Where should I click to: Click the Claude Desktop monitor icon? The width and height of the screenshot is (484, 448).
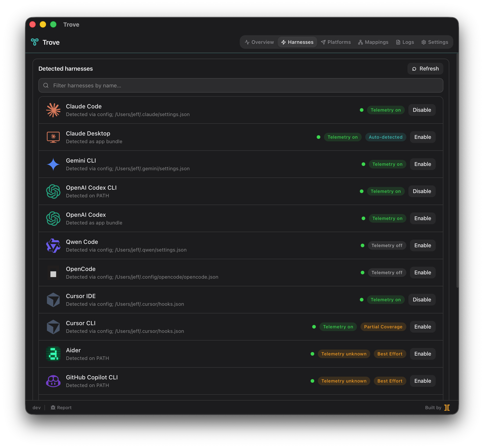click(x=53, y=137)
